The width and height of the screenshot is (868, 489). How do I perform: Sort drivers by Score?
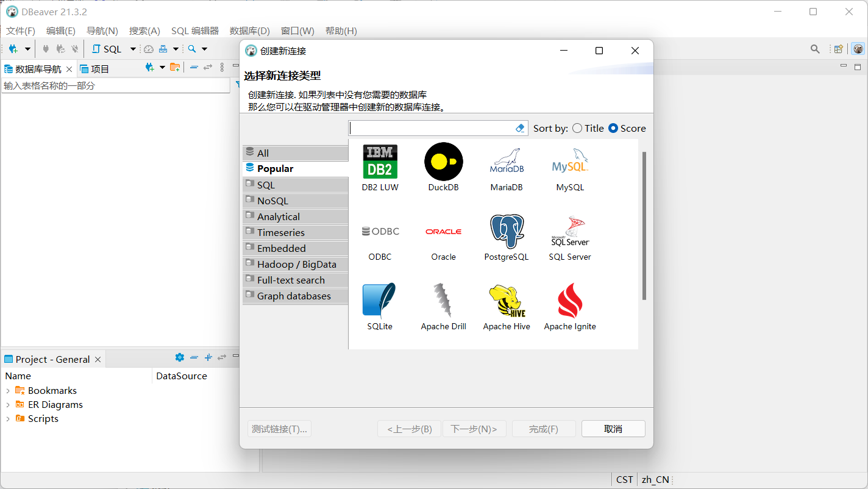[x=627, y=128]
